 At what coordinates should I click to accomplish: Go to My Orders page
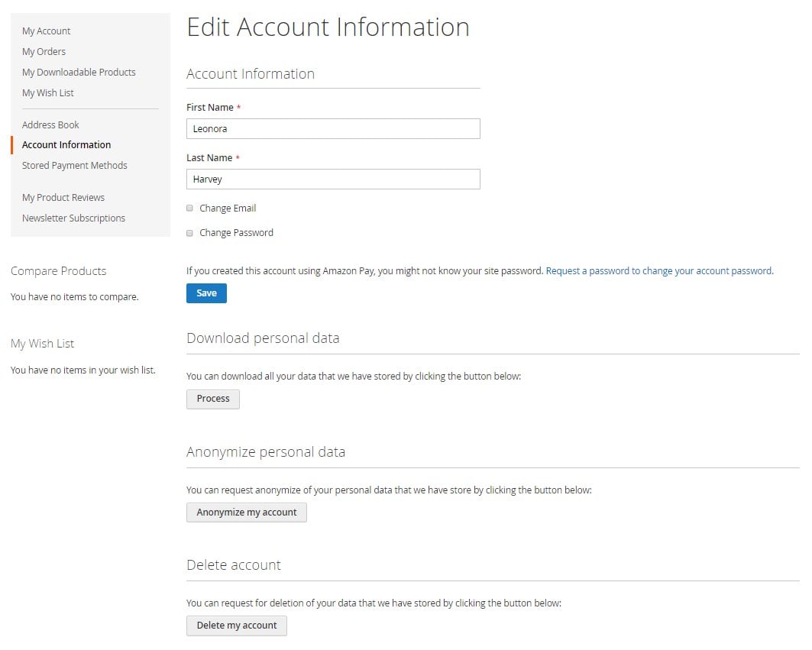pos(44,52)
